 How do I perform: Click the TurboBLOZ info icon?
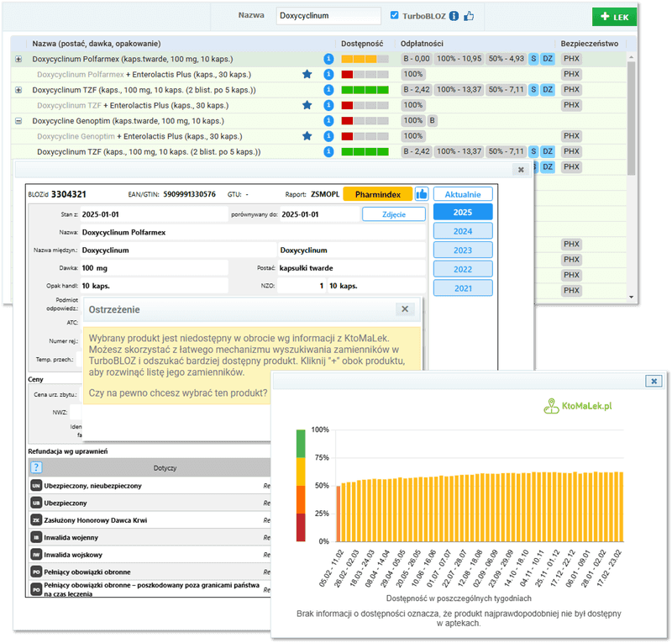(454, 15)
